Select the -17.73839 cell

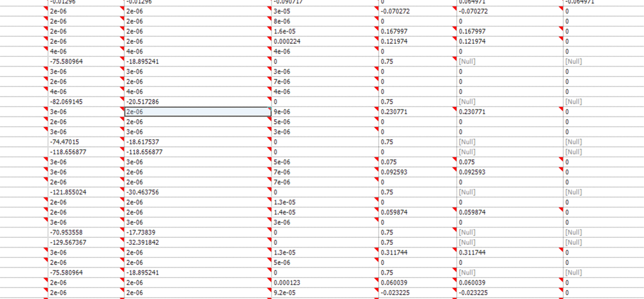pos(197,232)
